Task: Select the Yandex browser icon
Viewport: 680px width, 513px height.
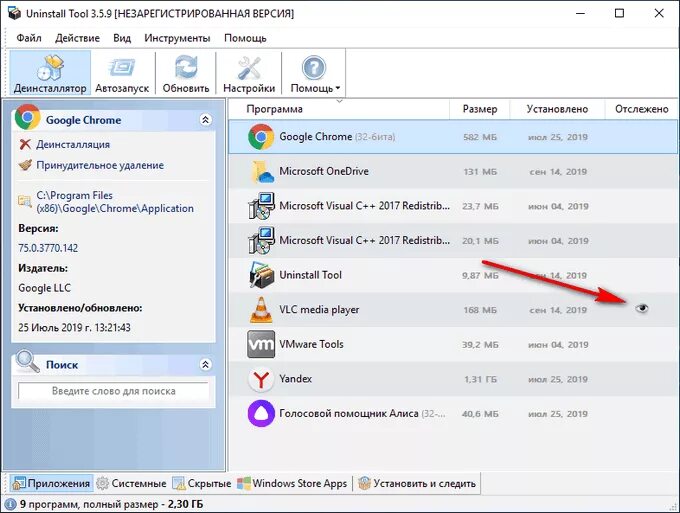Action: coord(261,379)
